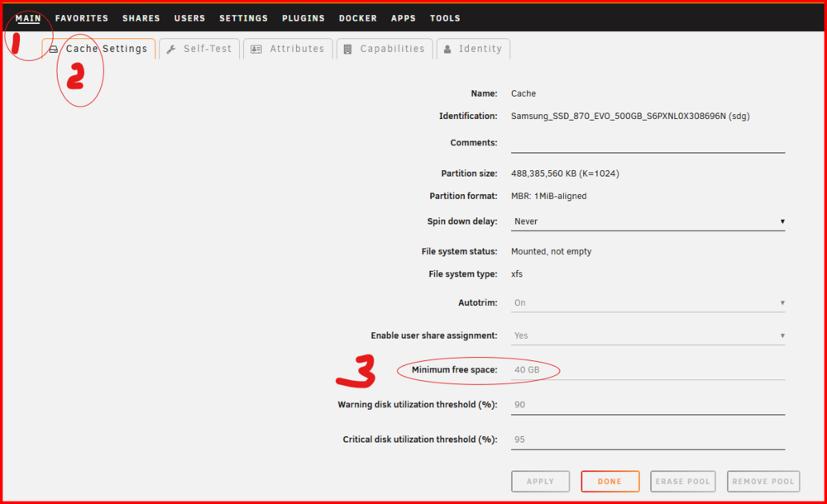Switch to the Capabilities tab
The image size is (827, 504).
(385, 49)
